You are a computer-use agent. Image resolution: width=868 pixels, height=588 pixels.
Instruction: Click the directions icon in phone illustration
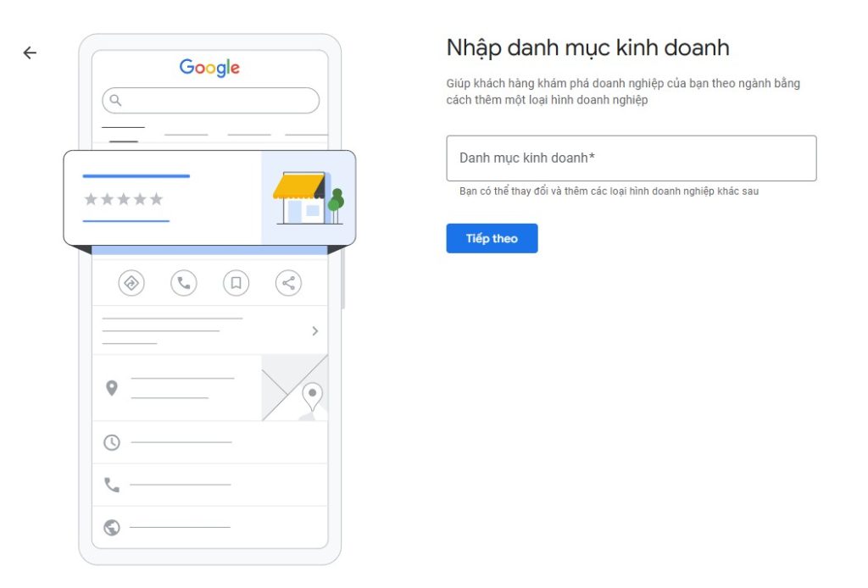(x=131, y=283)
